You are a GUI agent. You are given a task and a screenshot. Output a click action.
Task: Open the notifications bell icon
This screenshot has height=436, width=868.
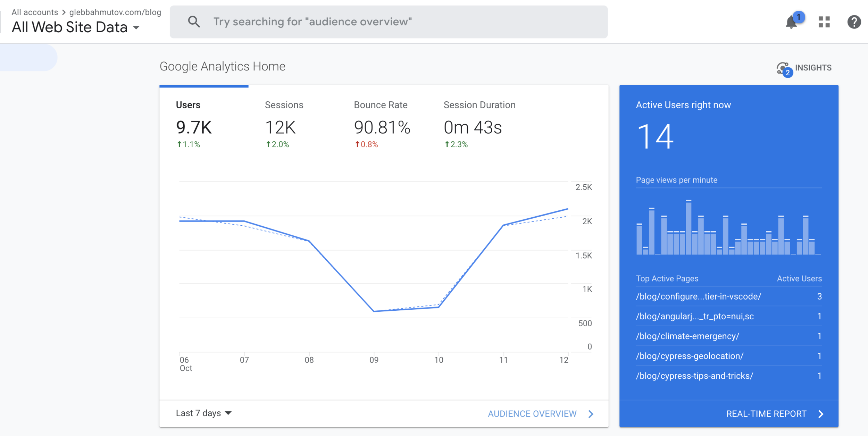(x=791, y=22)
